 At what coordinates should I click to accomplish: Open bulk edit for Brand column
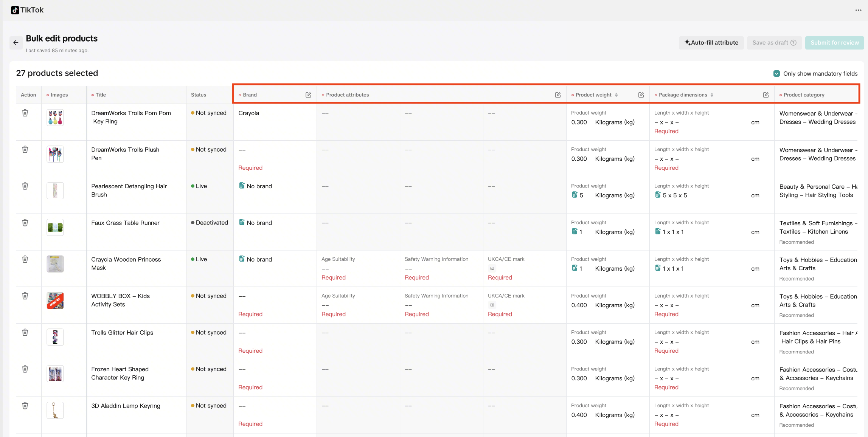(308, 95)
